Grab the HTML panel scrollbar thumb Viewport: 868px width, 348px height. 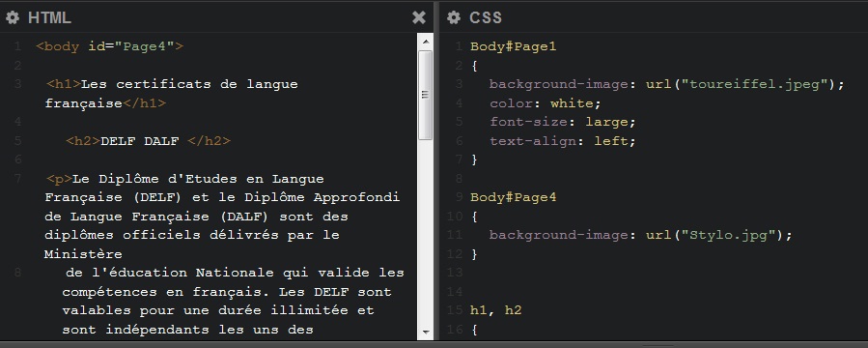(x=425, y=95)
